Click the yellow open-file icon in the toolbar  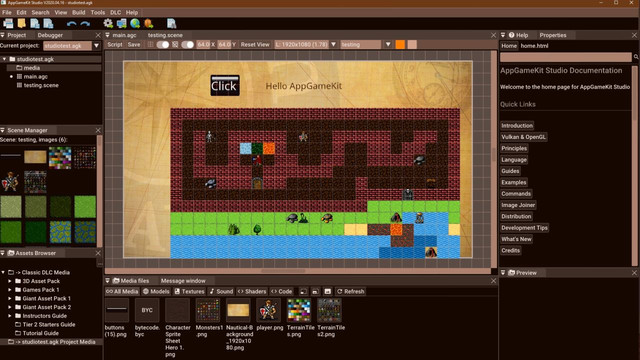pos(21,23)
